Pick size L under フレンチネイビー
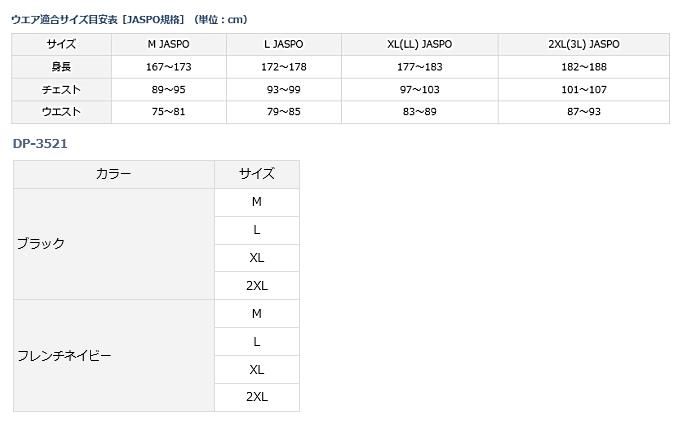 click(x=257, y=342)
